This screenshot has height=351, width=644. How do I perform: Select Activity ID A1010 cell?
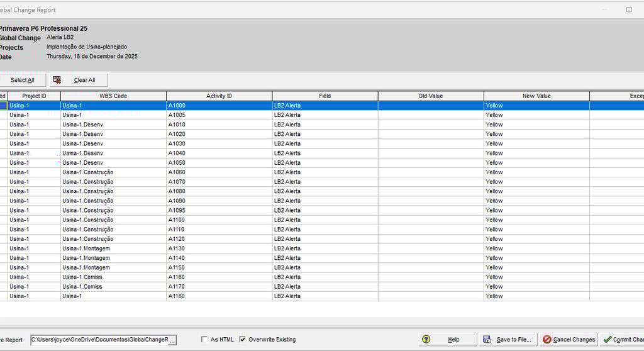219,125
